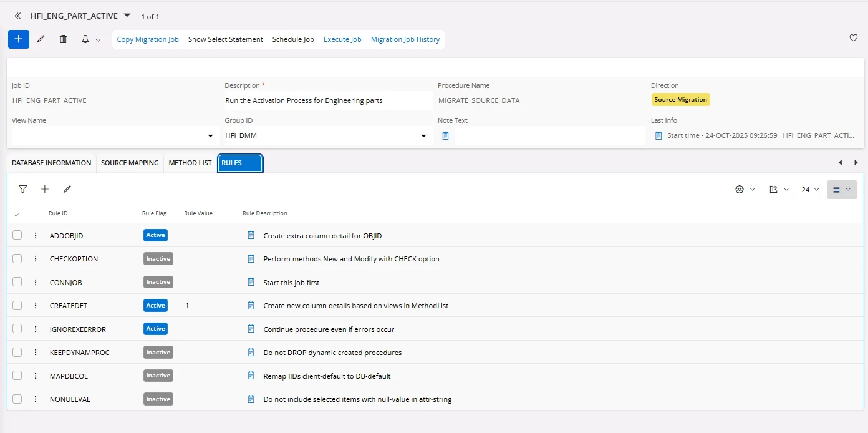Viewport: 868px width, 433px height.
Task: Click the heart favorite icon
Action: click(x=854, y=38)
